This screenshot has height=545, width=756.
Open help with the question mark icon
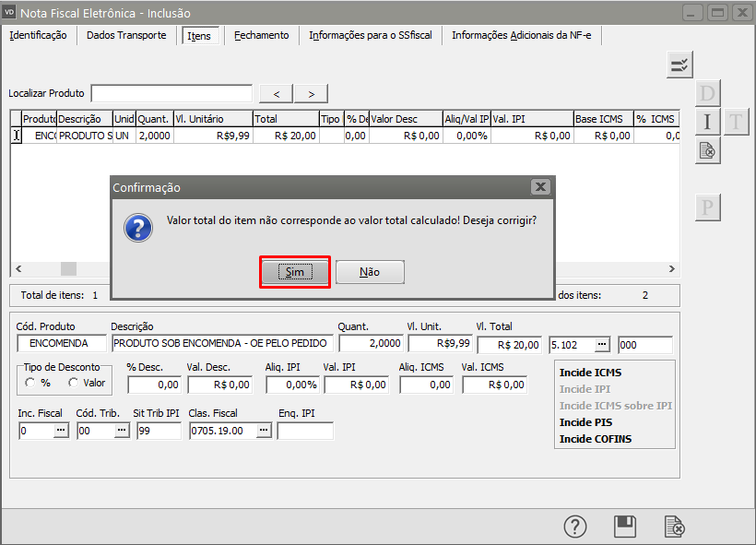(x=575, y=526)
